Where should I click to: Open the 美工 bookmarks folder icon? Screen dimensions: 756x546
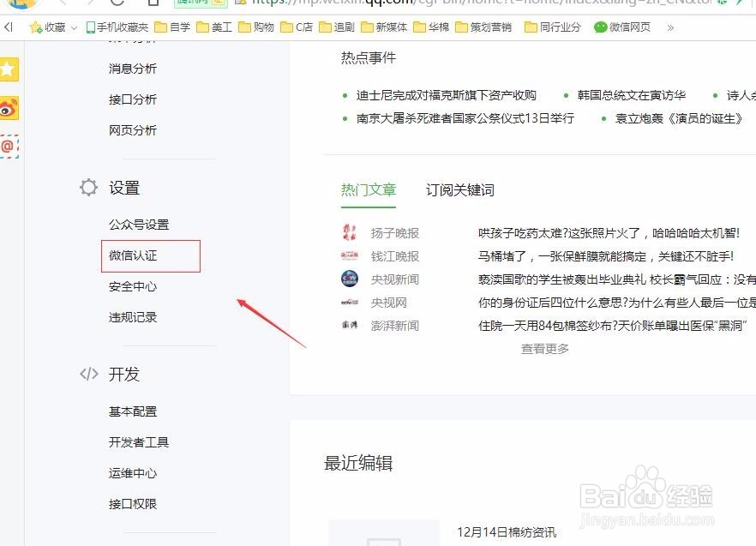[x=201, y=27]
